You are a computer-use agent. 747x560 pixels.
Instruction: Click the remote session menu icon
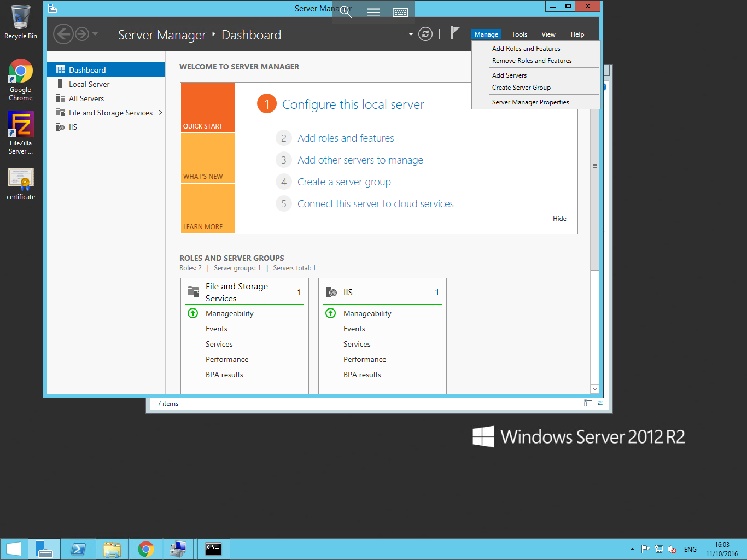373,13
